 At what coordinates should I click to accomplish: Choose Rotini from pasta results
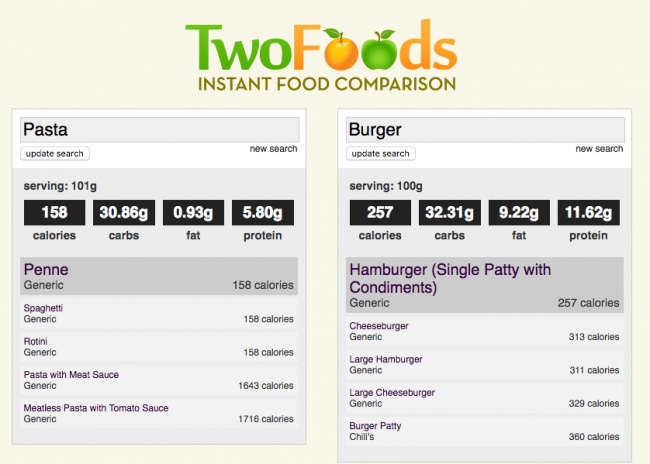pyautogui.click(x=37, y=341)
